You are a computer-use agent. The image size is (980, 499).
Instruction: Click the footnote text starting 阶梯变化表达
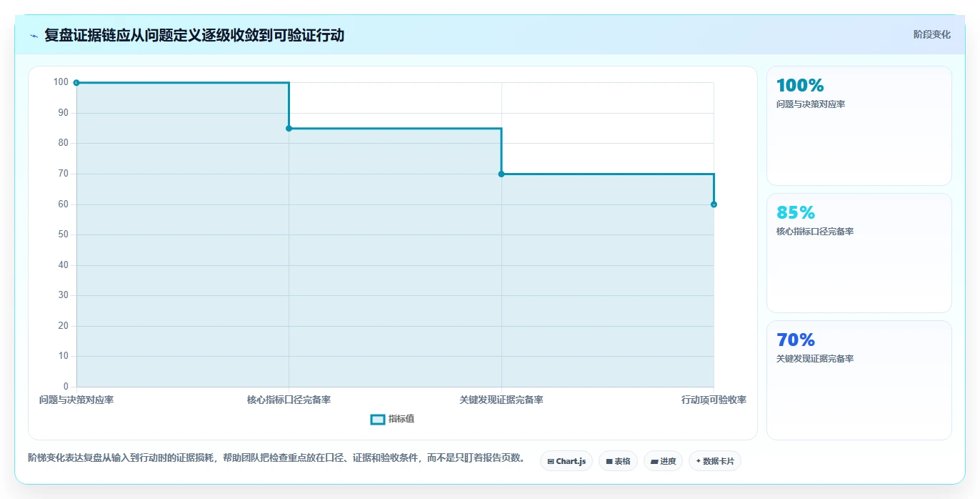(277, 458)
